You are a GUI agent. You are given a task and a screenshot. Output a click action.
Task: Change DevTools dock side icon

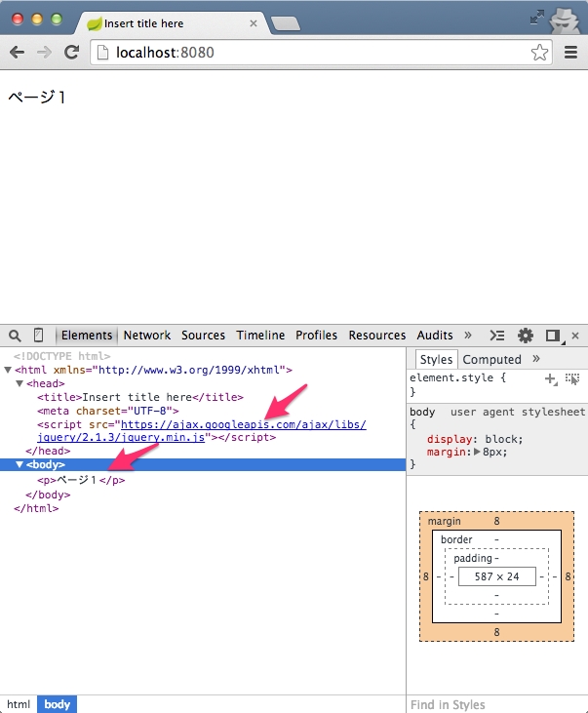(x=554, y=336)
